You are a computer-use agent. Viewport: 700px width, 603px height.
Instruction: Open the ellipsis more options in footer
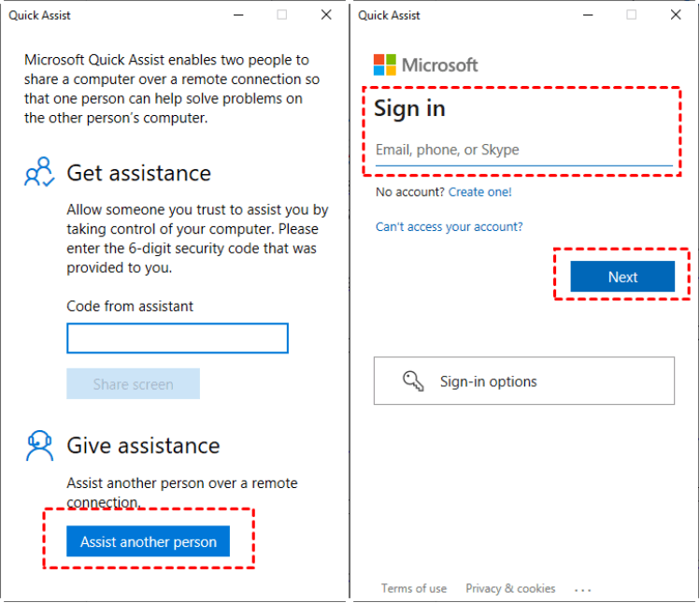tap(583, 589)
